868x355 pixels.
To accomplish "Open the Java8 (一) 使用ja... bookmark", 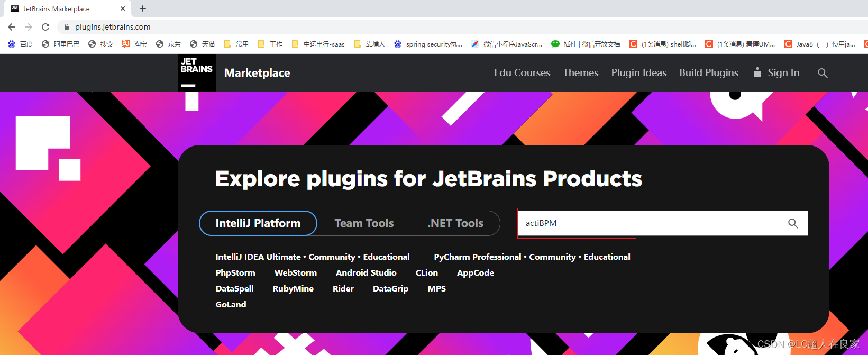I will pyautogui.click(x=819, y=44).
